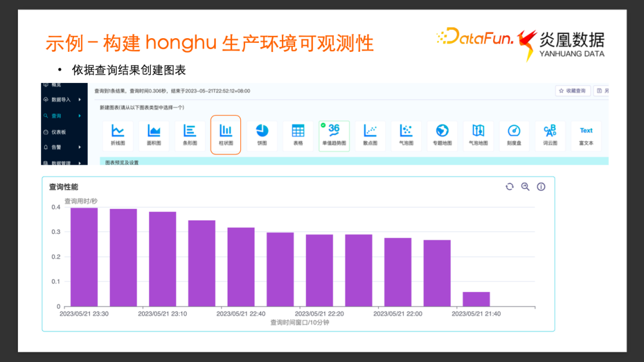Click the 2023/05/21 23:10 axis label
This screenshot has height=362, width=644.
(162, 314)
